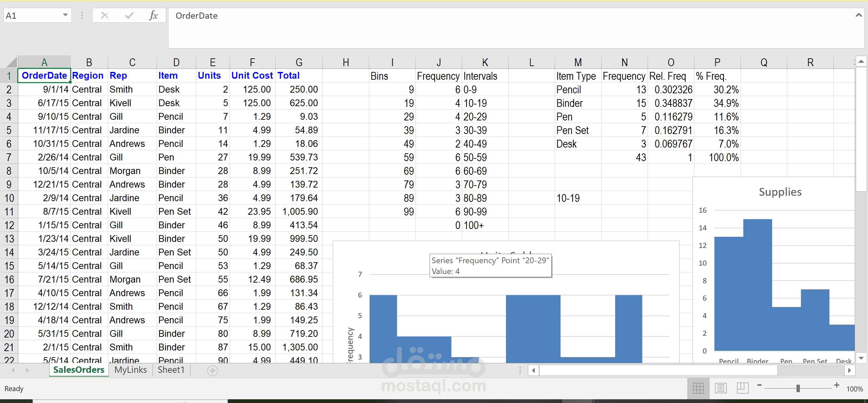
Task: Adjust the zoom slider handle
Action: [798, 388]
